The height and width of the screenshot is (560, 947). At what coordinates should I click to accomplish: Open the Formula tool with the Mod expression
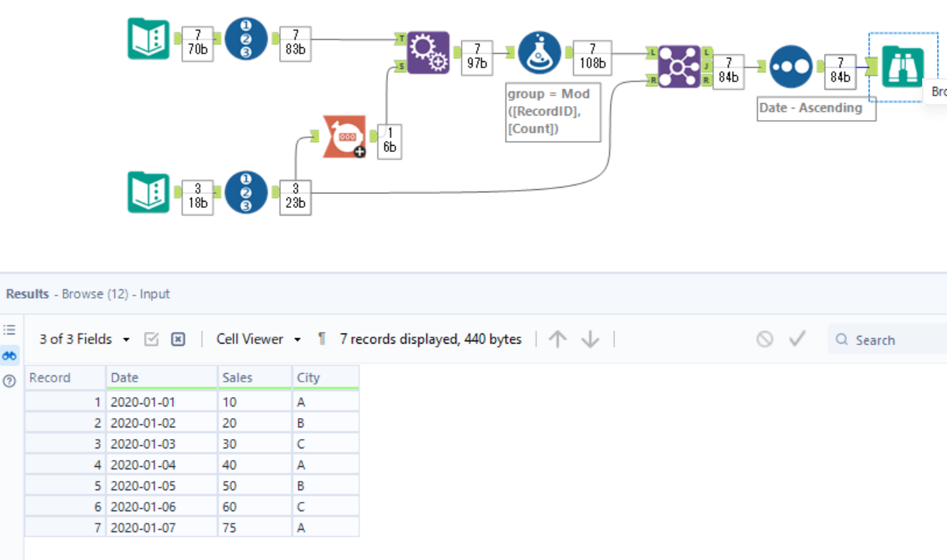point(539,53)
